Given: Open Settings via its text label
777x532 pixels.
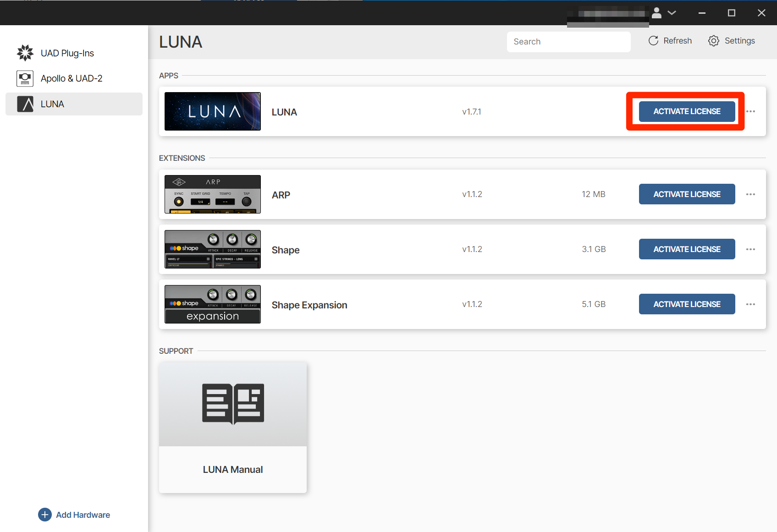Looking at the screenshot, I should pos(739,41).
